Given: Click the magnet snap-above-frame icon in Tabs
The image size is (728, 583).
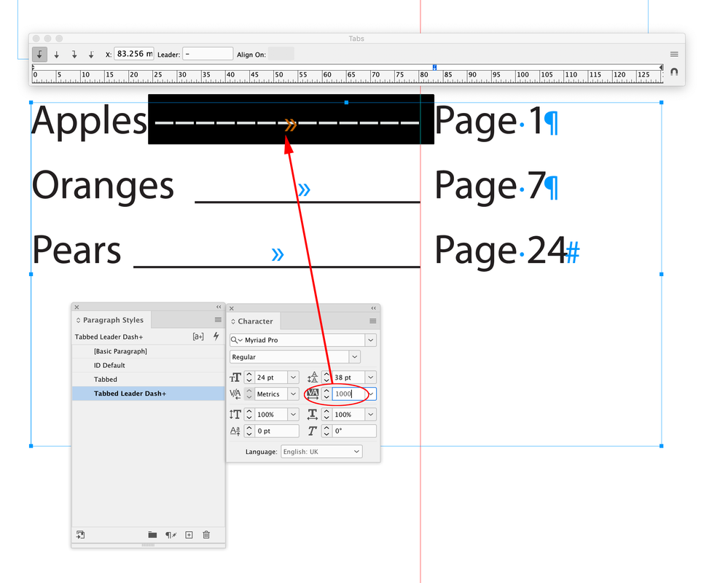Looking at the screenshot, I should (674, 72).
